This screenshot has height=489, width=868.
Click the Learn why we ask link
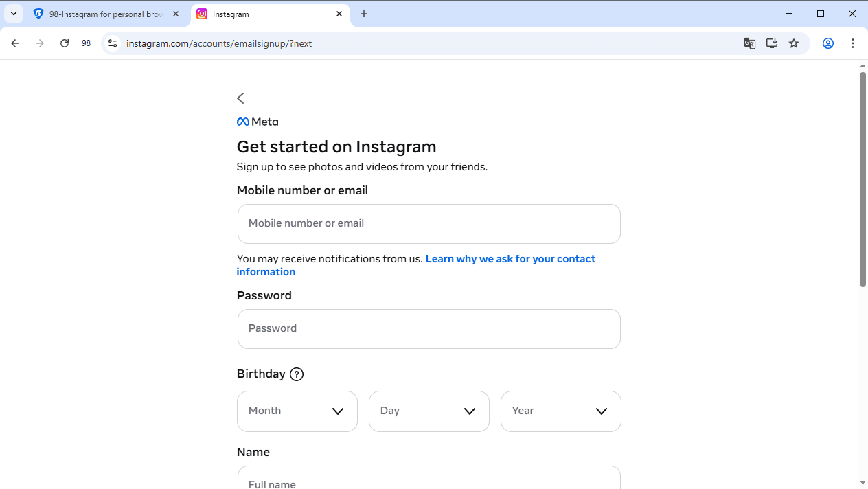[x=510, y=259]
